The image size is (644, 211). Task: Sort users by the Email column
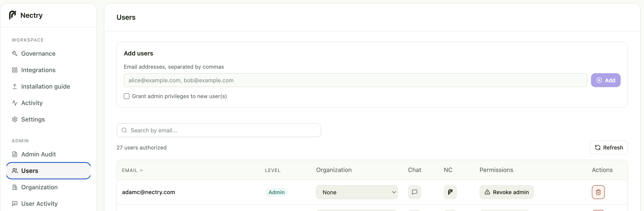(x=132, y=170)
